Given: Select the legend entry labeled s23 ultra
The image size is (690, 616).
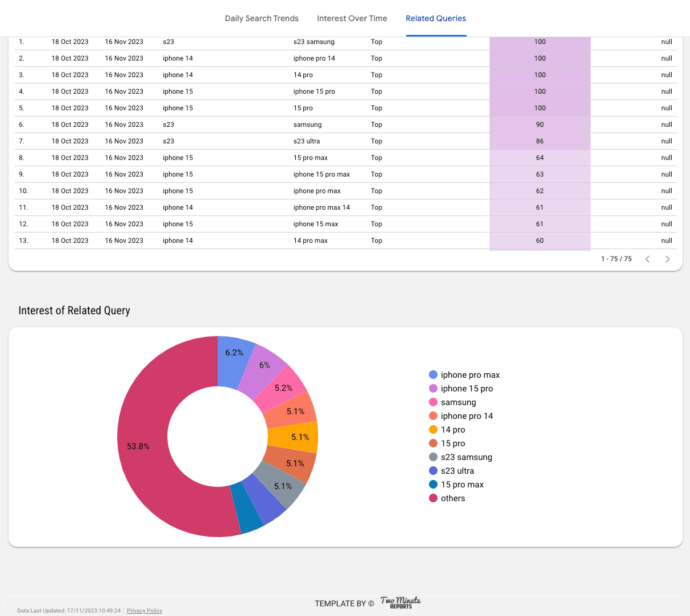Looking at the screenshot, I should point(457,470).
